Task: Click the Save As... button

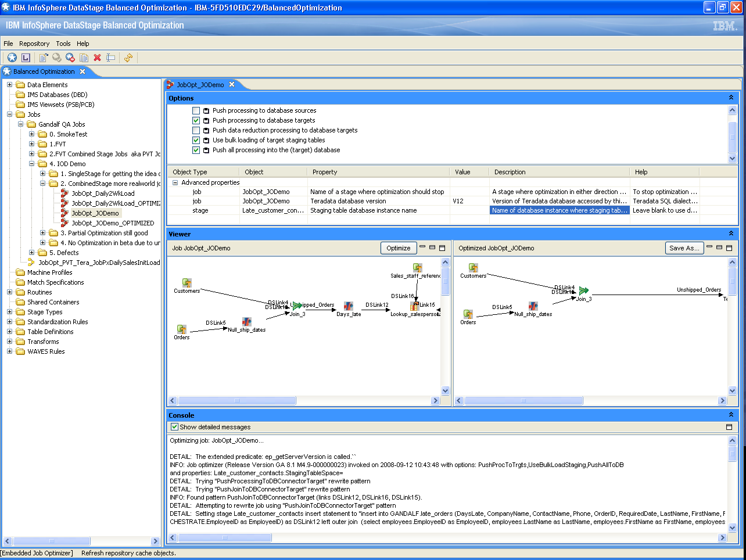Action: 684,248
